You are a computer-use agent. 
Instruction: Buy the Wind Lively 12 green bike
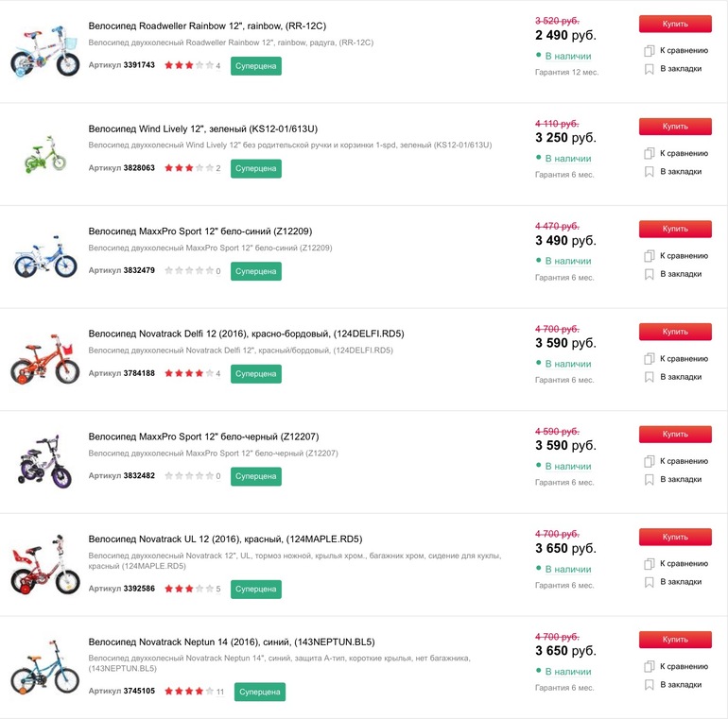pyautogui.click(x=675, y=126)
